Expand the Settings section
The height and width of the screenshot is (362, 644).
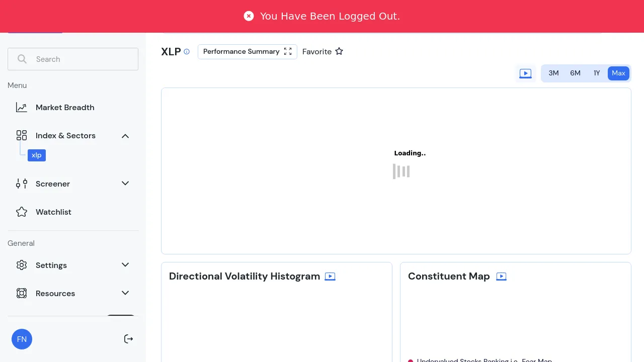(125, 265)
